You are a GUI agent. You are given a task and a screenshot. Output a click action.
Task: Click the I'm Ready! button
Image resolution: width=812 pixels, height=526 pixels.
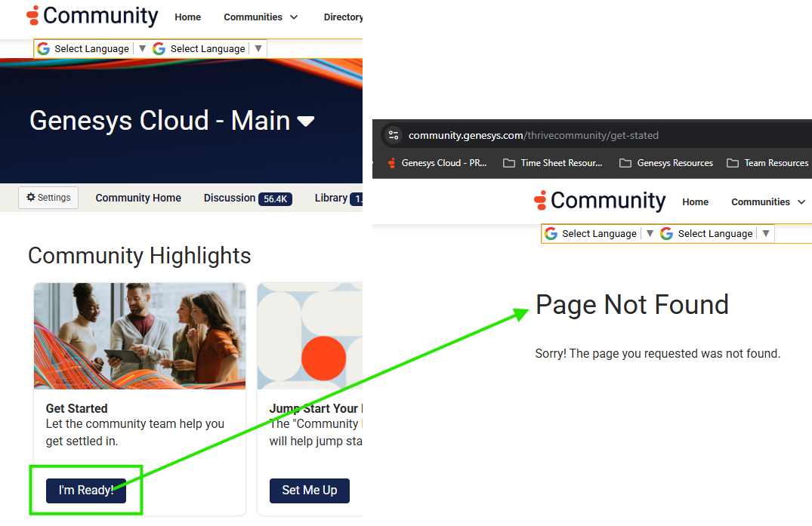(86, 491)
